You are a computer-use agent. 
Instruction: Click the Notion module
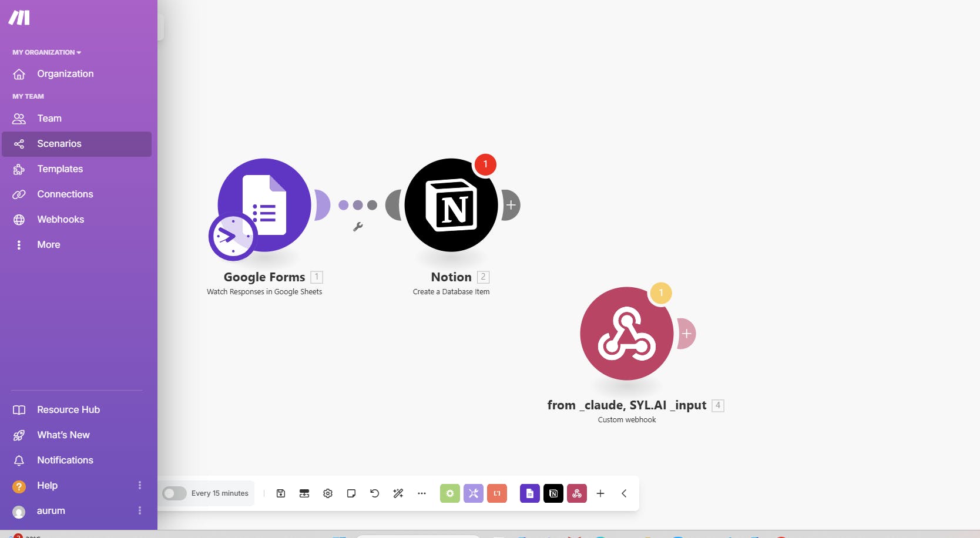point(451,205)
